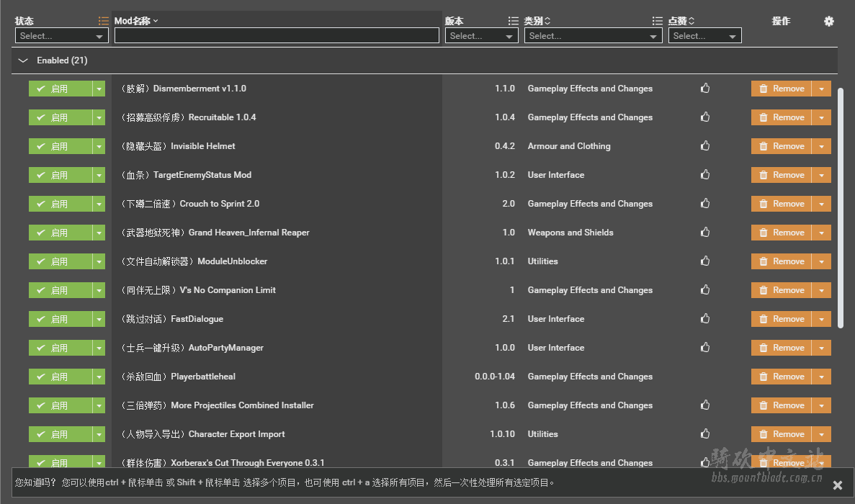Click list icon next to 状态 header
Screen dimensions: 855x504
tap(103, 21)
